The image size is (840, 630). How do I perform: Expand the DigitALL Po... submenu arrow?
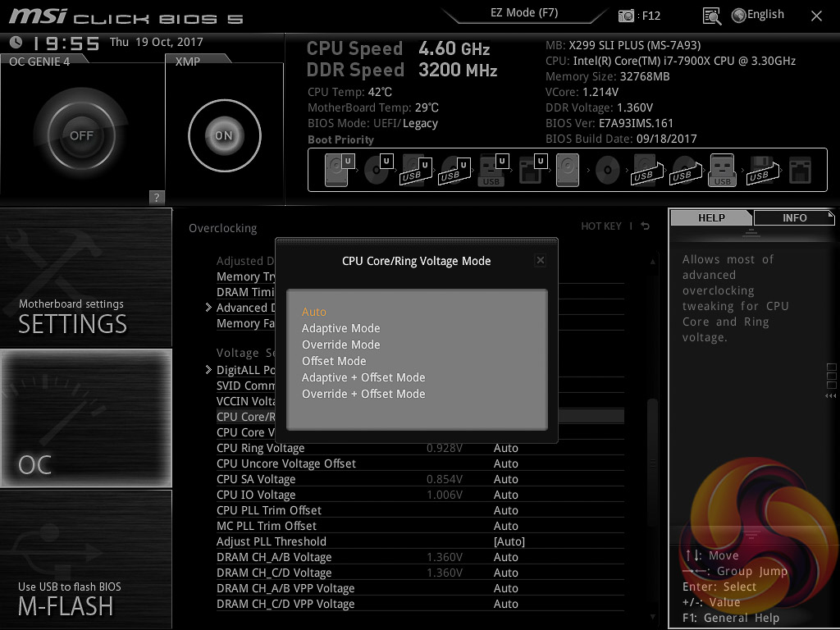click(x=208, y=370)
